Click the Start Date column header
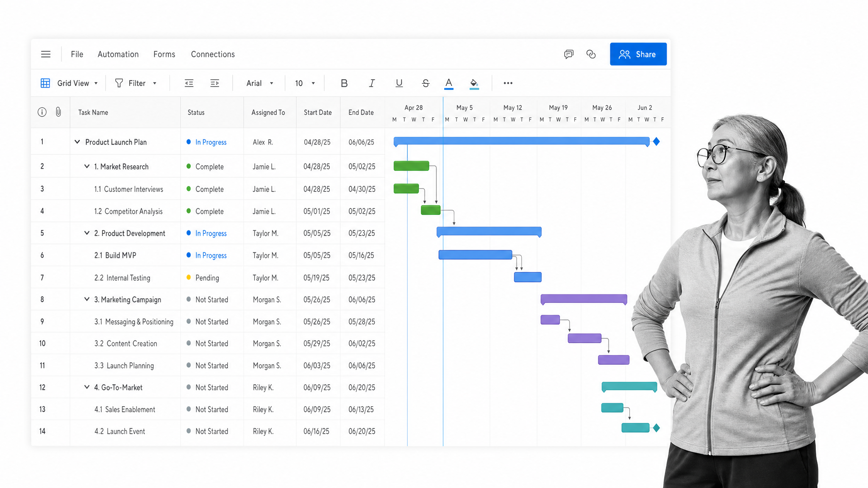Screen dimensions: 868x488 coord(318,112)
